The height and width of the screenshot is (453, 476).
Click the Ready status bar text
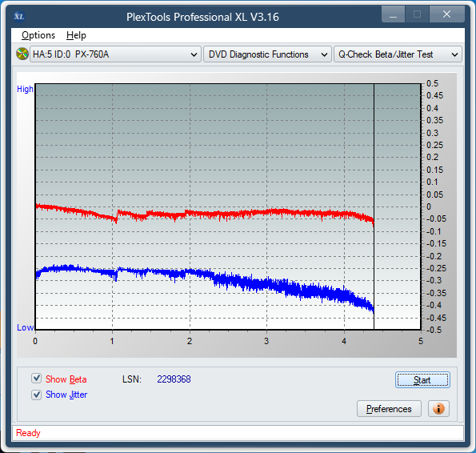(x=28, y=433)
